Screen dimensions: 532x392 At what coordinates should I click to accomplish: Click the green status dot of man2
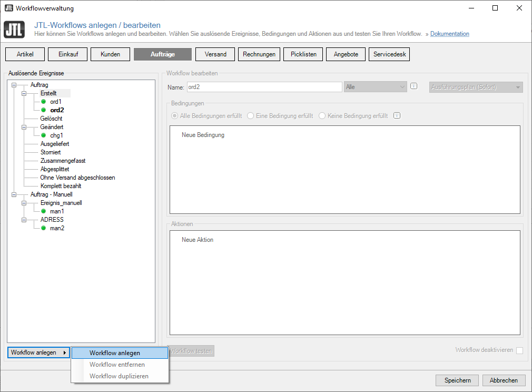[43, 228]
